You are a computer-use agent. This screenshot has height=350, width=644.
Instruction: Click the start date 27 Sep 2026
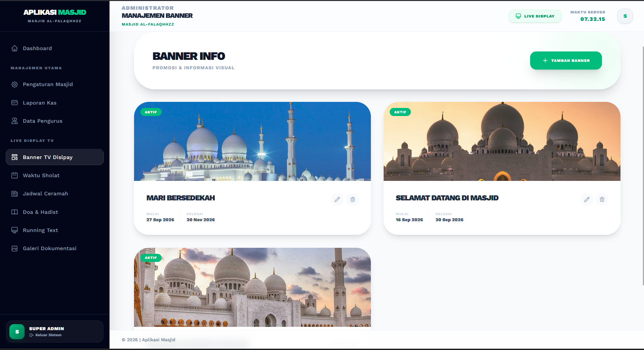[160, 220]
